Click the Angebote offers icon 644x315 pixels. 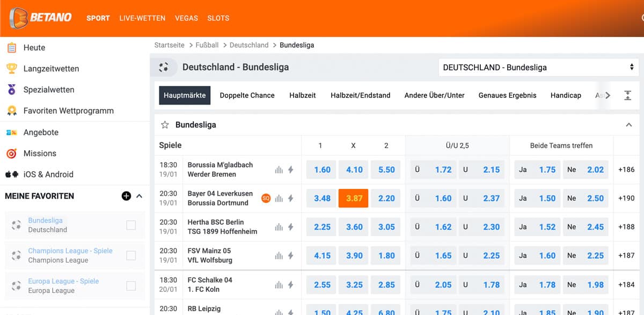11,132
